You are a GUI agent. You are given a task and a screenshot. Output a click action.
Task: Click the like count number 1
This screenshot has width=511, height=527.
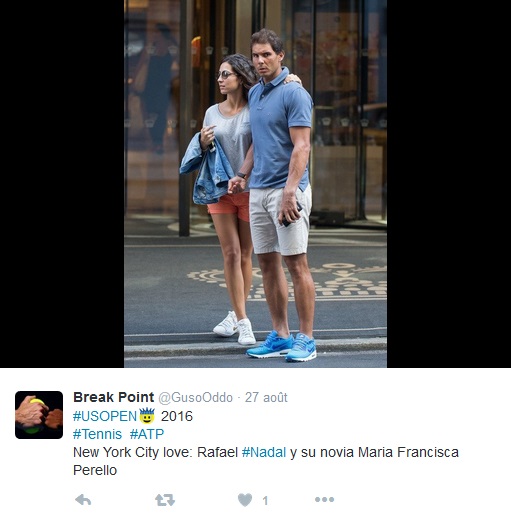pos(265,501)
